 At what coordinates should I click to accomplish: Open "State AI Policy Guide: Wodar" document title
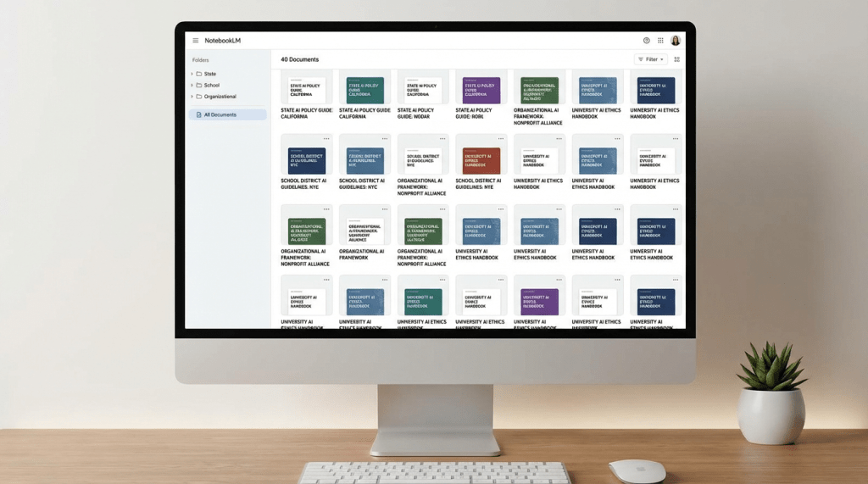point(415,113)
